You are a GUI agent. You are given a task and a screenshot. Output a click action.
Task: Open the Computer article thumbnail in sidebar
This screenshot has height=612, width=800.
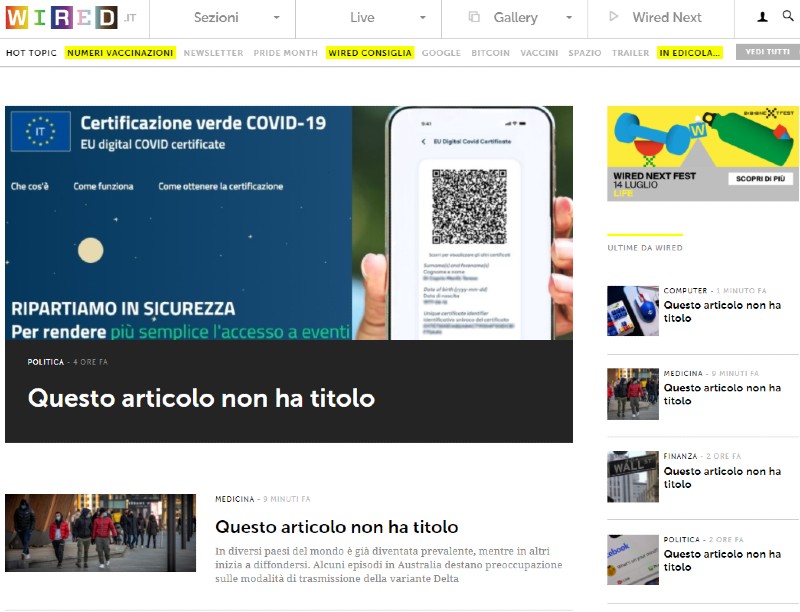point(632,311)
